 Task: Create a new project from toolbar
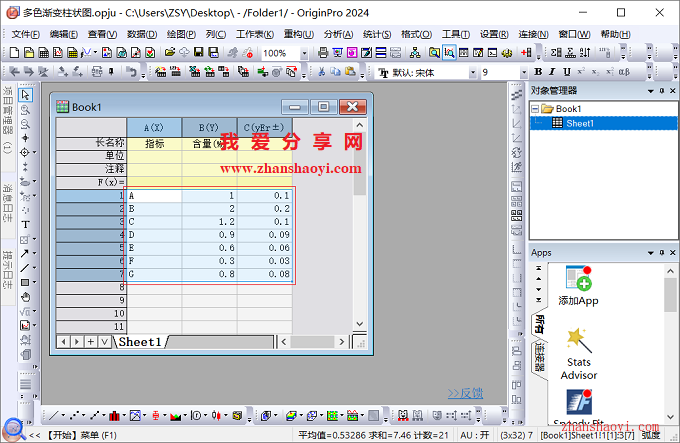[14, 53]
